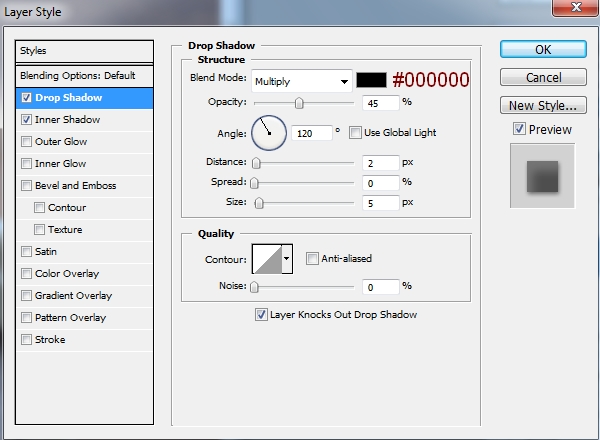Open the black shadow color swatch
600x440 pixels.
coord(372,80)
